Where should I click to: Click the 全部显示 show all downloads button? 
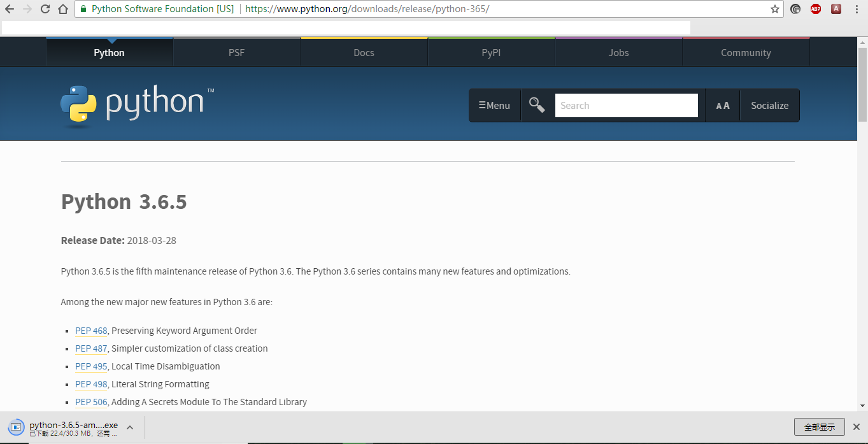819,427
